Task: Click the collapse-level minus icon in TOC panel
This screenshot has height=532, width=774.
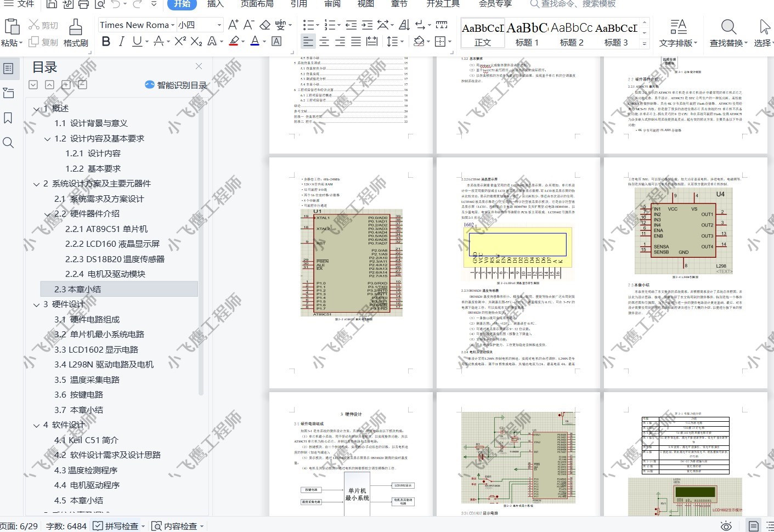Action: click(82, 84)
